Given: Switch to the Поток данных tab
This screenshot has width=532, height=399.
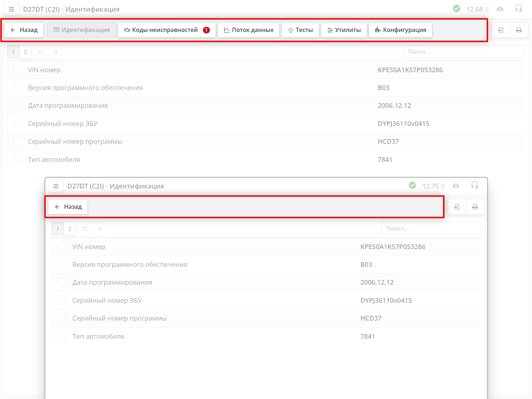Looking at the screenshot, I should pyautogui.click(x=249, y=30).
